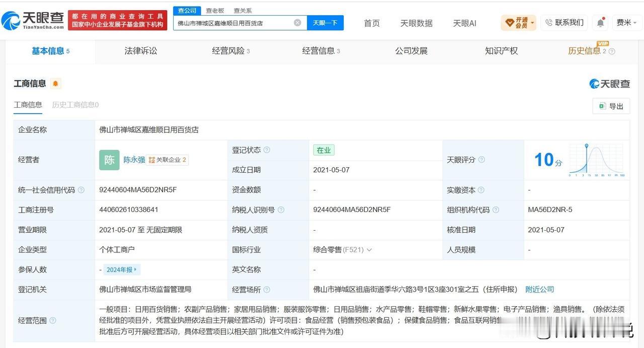Open the 关联企业 2 tag
This screenshot has width=644, height=348.
coord(168,160)
